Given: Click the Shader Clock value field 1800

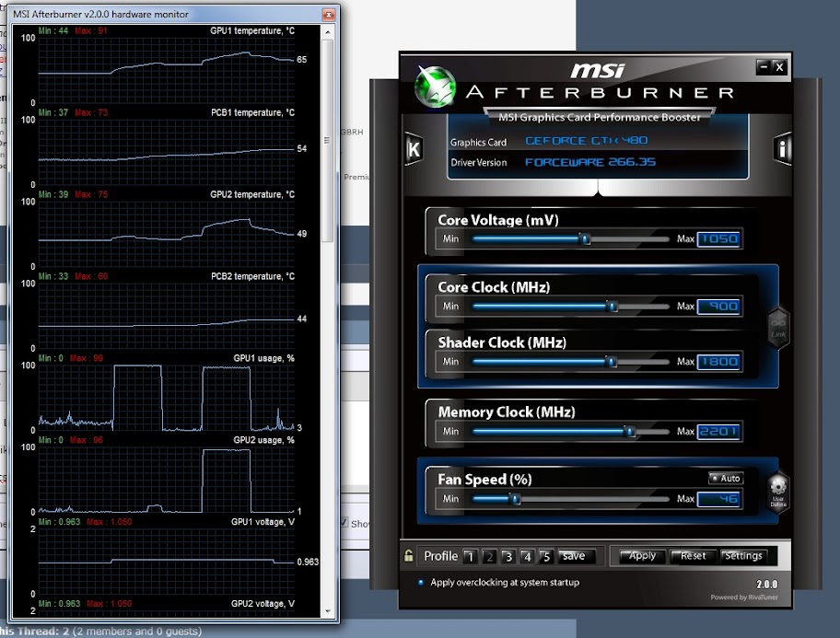Looking at the screenshot, I should pos(719,362).
